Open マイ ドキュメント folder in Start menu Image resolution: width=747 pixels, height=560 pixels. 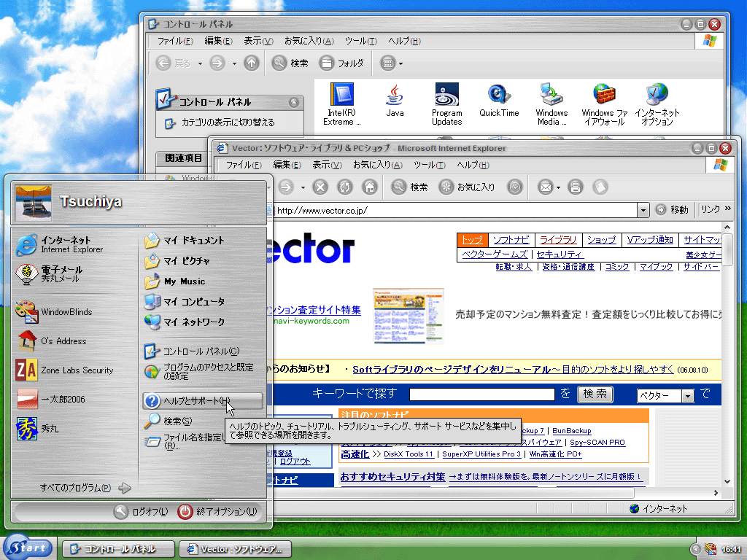[185, 241]
